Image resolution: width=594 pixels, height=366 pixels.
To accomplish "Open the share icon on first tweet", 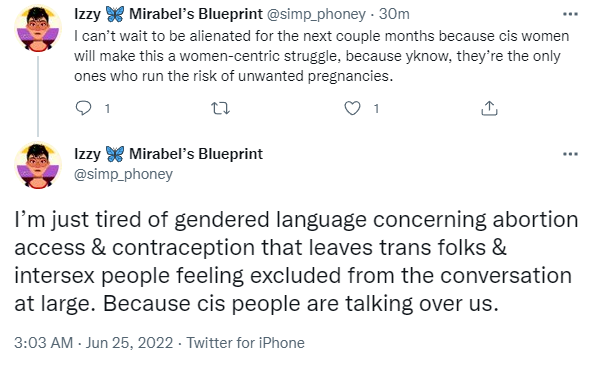I will coord(489,108).
